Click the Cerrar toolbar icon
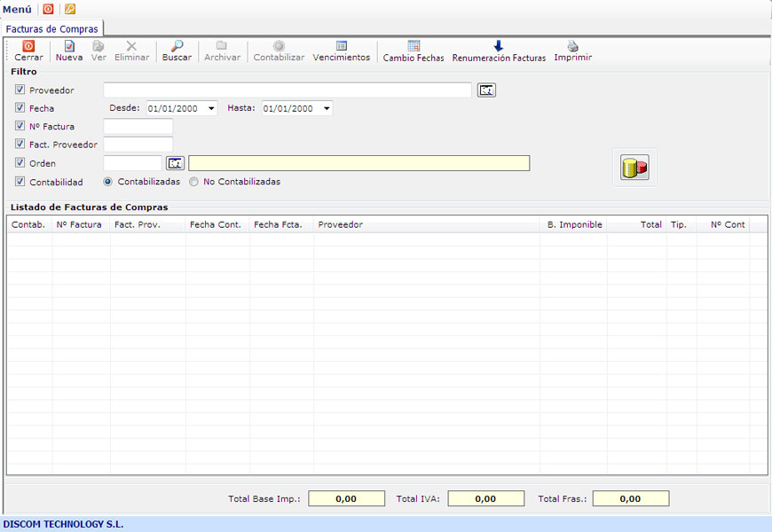 (28, 46)
